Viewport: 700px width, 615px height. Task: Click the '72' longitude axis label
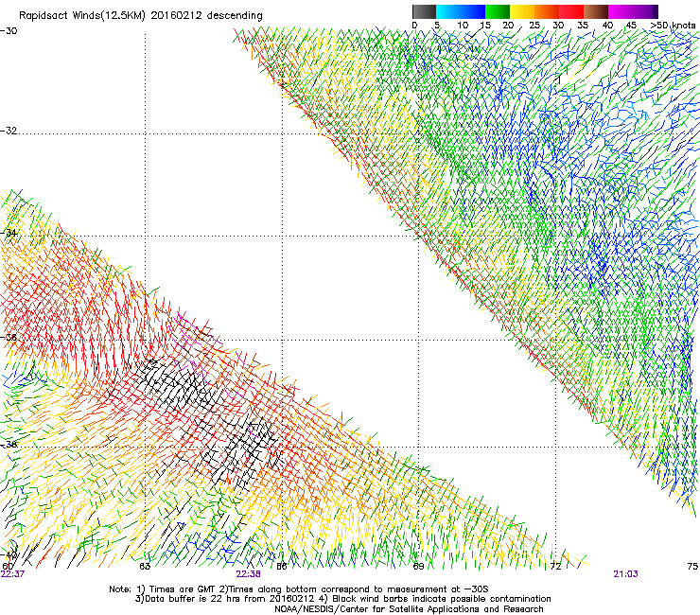point(555,567)
